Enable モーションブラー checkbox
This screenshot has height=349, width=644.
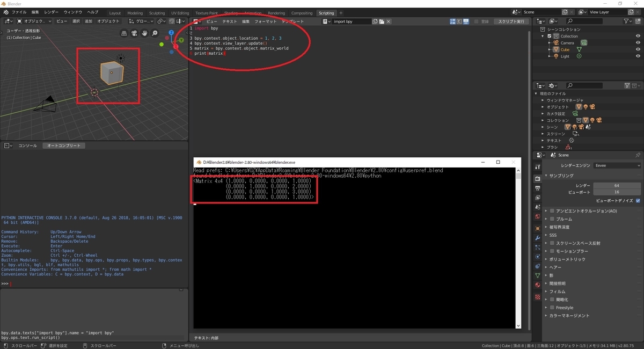552,251
